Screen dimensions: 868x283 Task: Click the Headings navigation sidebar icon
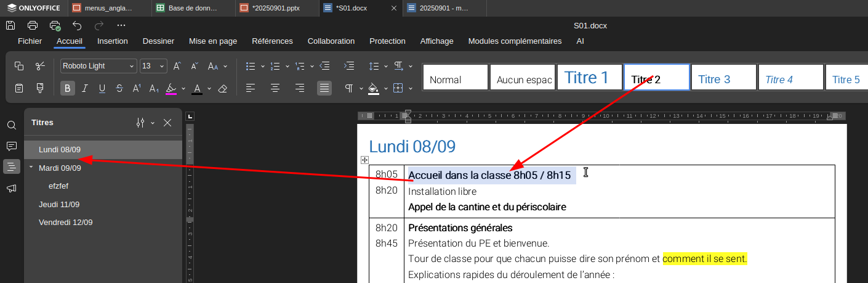click(x=12, y=167)
